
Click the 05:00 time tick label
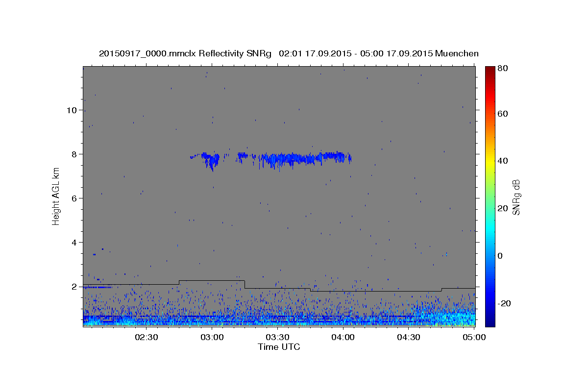pyautogui.click(x=474, y=337)
